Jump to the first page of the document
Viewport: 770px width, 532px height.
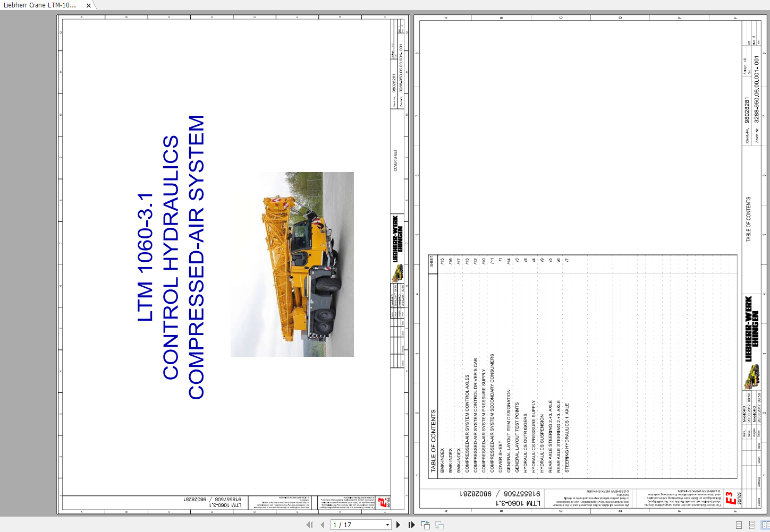(x=309, y=525)
